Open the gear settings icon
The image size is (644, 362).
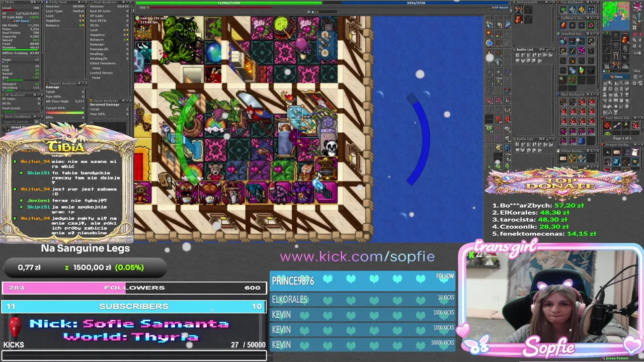tap(634, 83)
